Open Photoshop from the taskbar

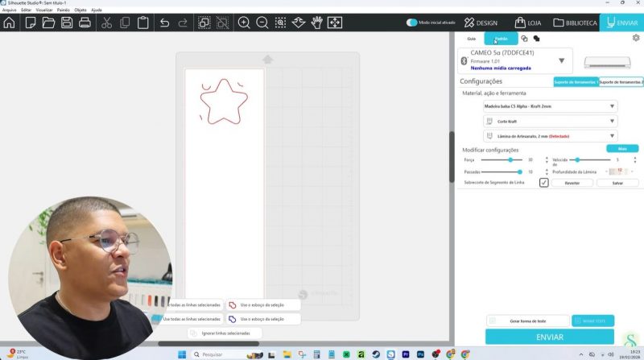pos(420,354)
